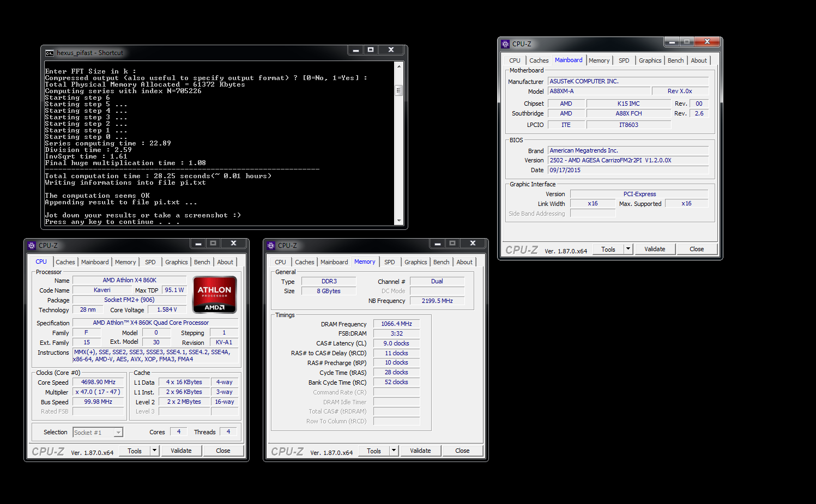
Task: Click the memory Type DDR3 field
Action: coord(329,282)
